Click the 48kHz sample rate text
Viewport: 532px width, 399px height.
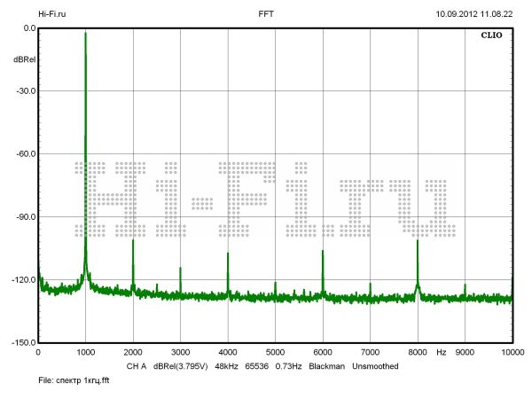pos(228,366)
